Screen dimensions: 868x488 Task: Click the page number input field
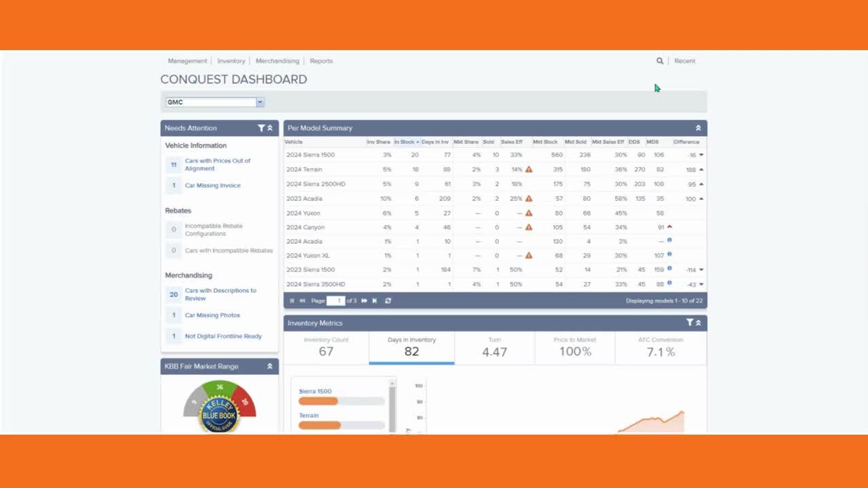(336, 301)
